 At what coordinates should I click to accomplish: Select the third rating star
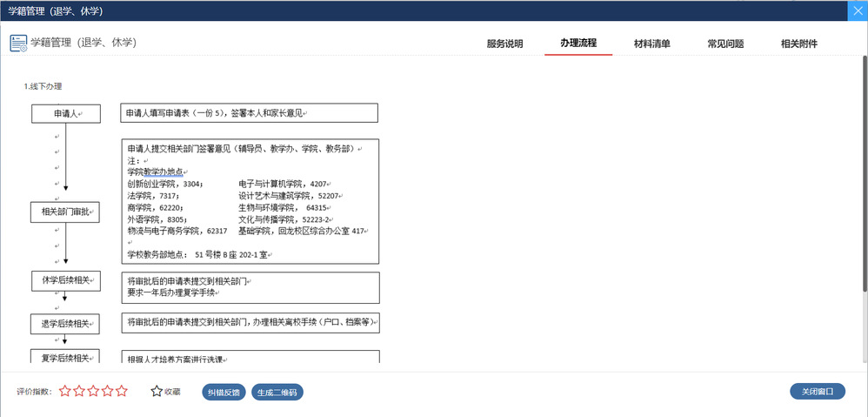click(x=93, y=392)
